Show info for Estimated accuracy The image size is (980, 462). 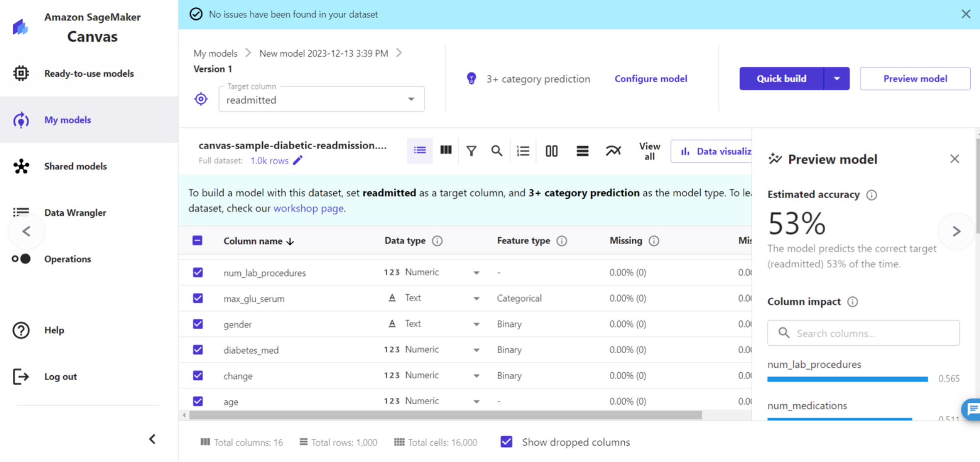pyautogui.click(x=872, y=195)
